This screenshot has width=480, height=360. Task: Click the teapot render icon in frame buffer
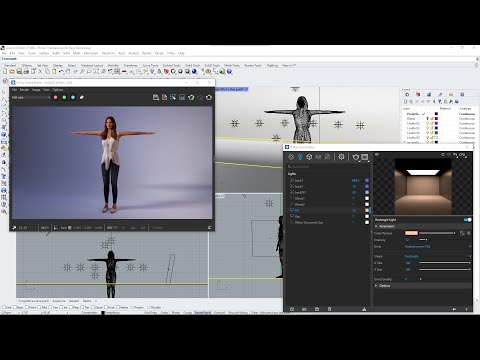pos(191,97)
